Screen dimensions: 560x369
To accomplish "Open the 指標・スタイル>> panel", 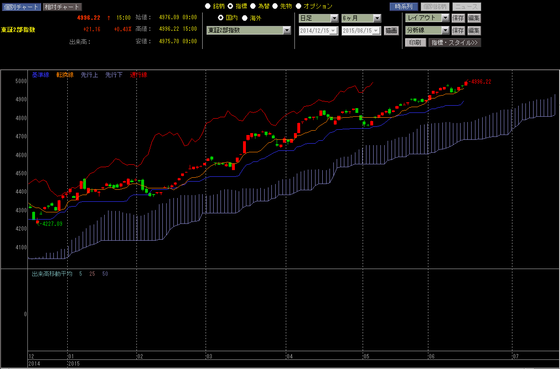I will pos(455,43).
